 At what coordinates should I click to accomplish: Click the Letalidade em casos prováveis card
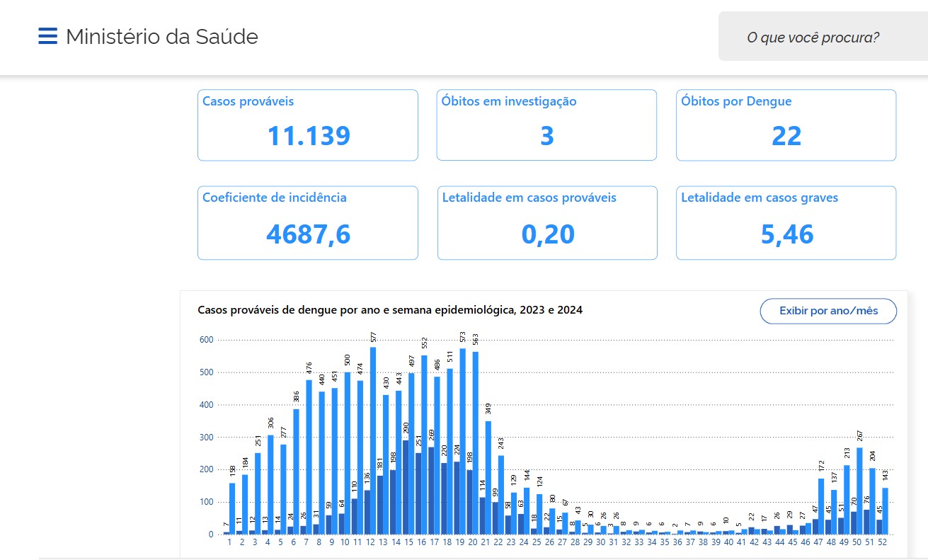pos(547,223)
